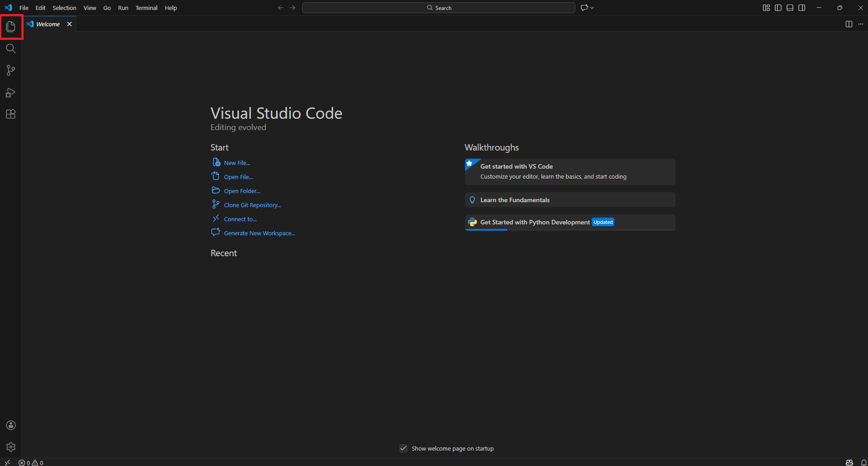This screenshot has height=466, width=868.
Task: Open Run and Debug view
Action: [11, 92]
